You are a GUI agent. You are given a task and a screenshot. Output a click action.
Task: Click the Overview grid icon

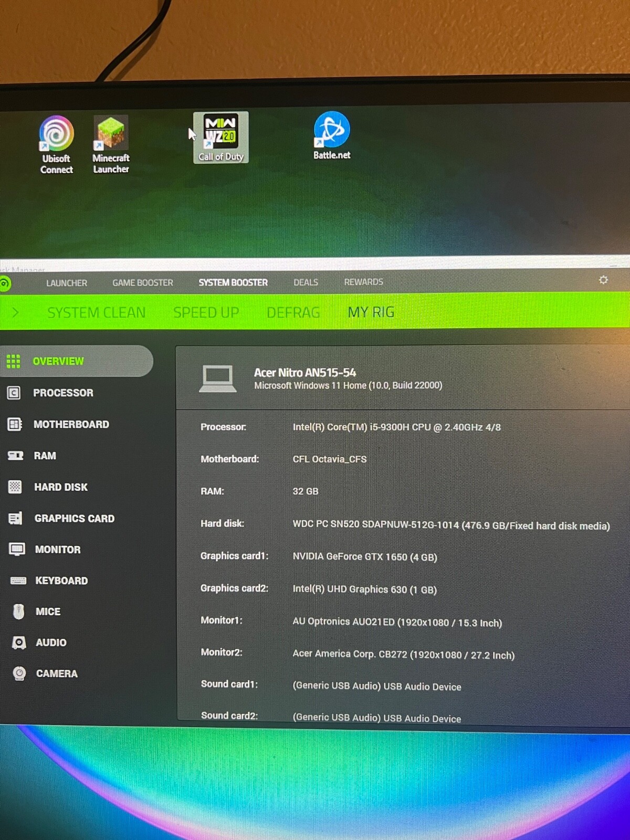tap(13, 361)
